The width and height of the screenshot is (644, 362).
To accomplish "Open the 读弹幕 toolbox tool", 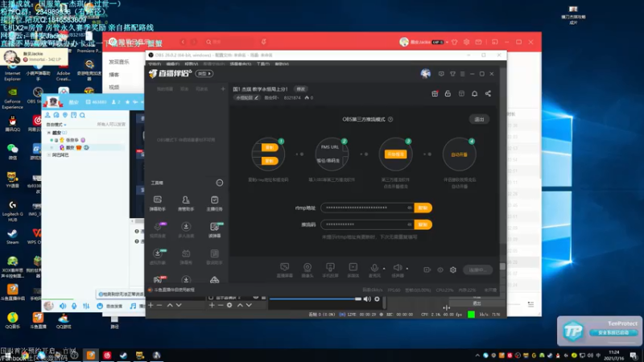I will (214, 230).
